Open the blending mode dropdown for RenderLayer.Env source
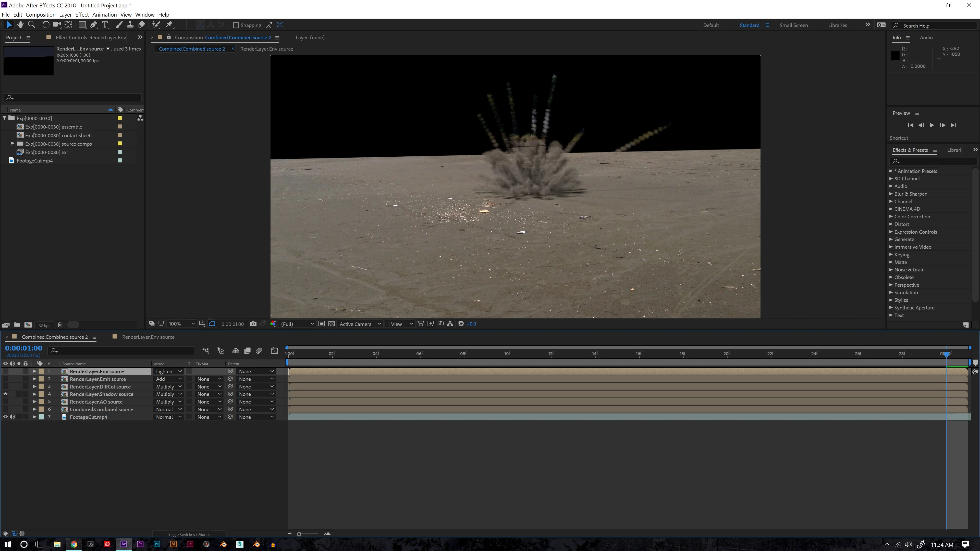980x551 pixels. coord(168,371)
